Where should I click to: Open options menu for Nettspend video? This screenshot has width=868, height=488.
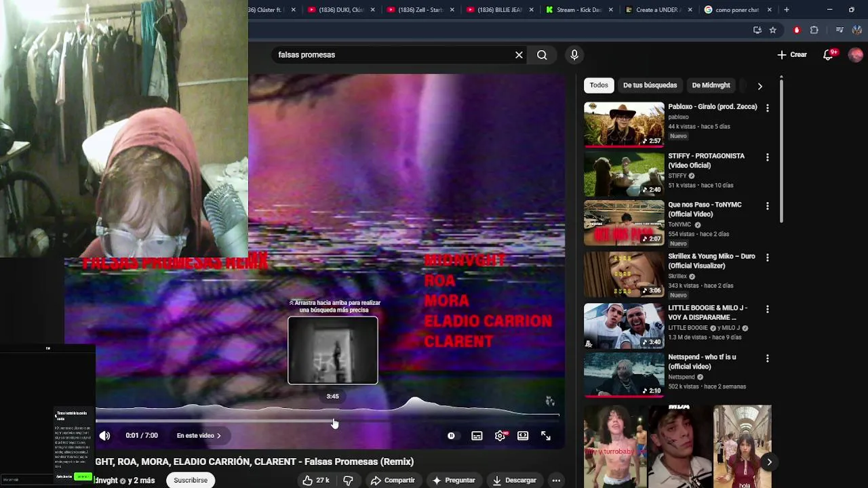(x=767, y=358)
